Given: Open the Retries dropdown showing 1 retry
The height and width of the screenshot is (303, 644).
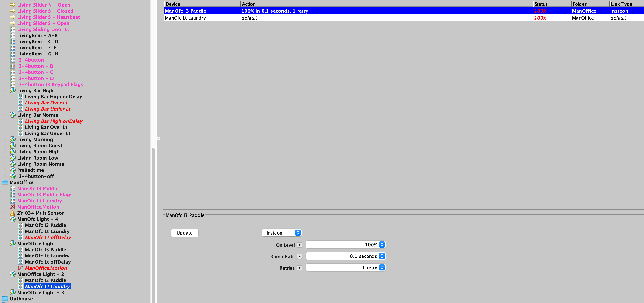Looking at the screenshot, I should [x=346, y=267].
